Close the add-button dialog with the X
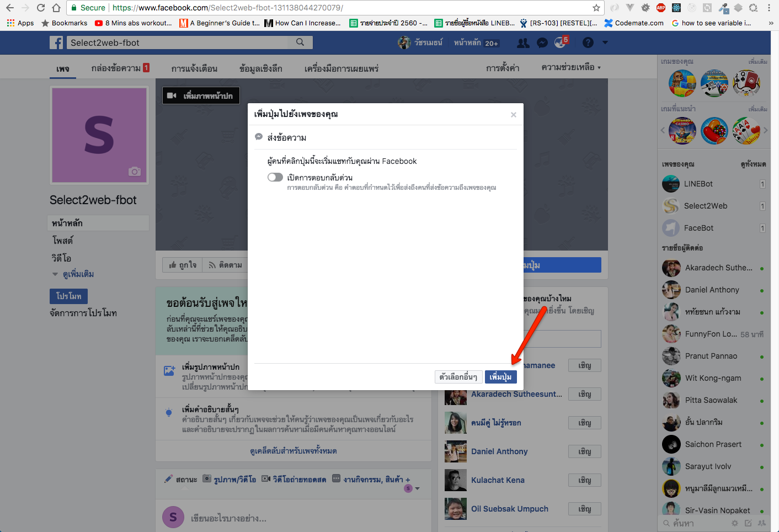Screen dimensions: 779x532 (514, 115)
